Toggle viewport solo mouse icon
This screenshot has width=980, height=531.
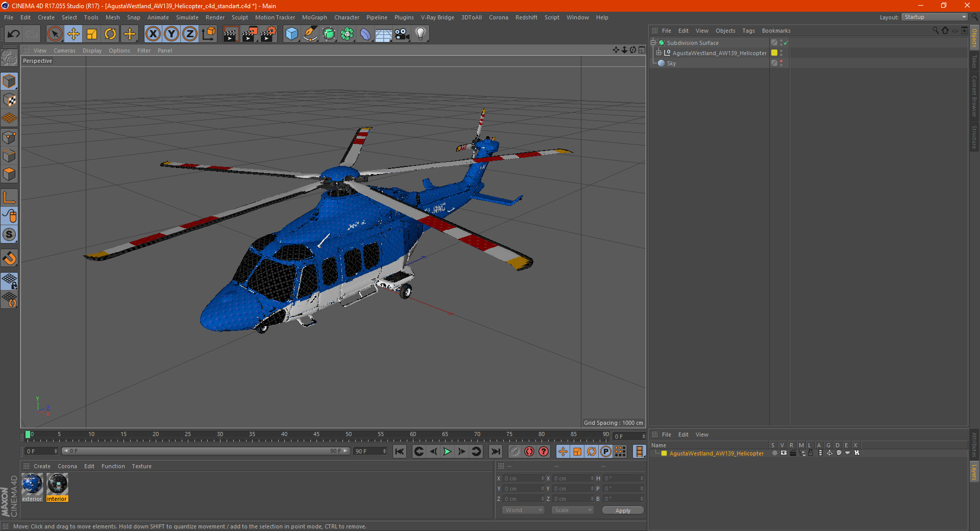click(9, 216)
